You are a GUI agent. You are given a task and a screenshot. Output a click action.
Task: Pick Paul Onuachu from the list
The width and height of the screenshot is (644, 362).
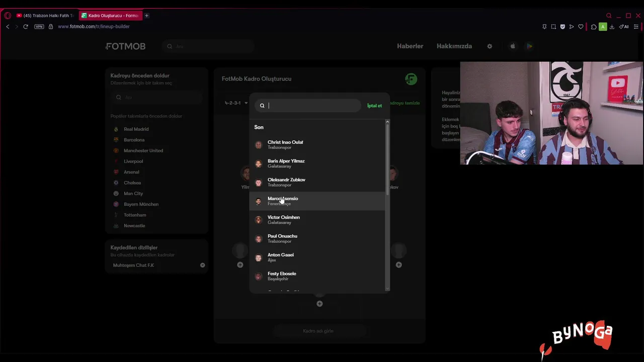pos(317,238)
